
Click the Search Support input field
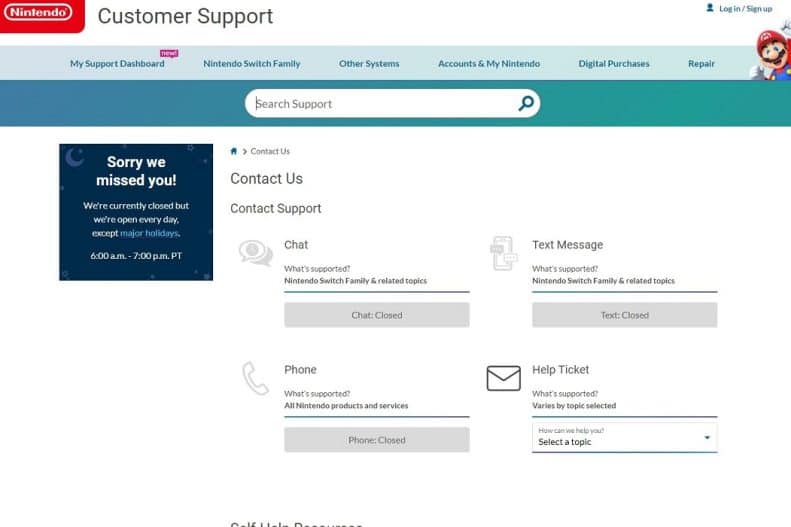(380, 104)
